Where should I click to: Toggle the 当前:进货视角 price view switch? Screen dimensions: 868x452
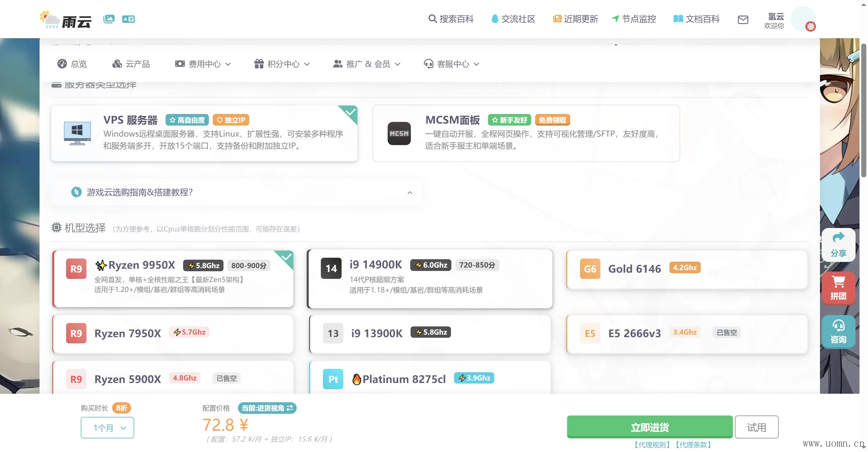(x=267, y=408)
